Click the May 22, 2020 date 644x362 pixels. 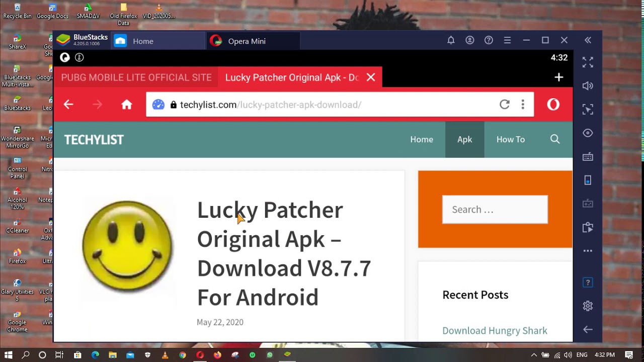point(220,322)
